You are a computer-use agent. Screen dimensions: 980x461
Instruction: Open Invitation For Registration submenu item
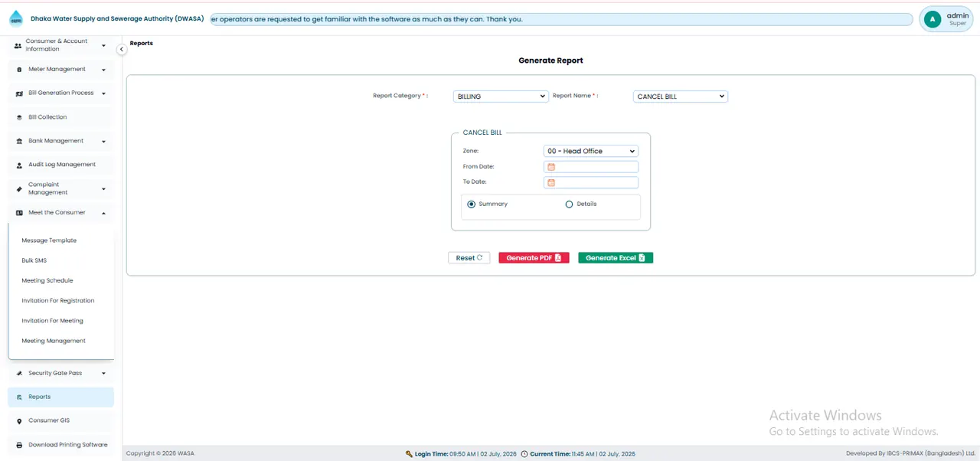pos(58,300)
